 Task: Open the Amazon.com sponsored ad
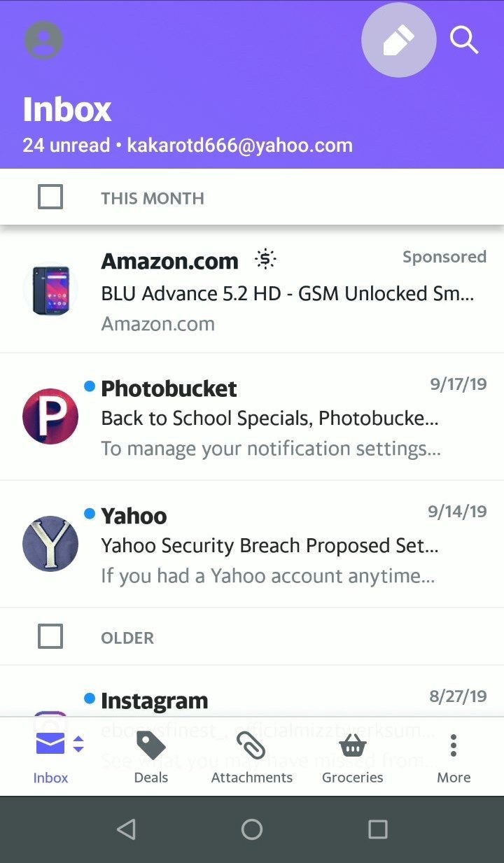(x=287, y=293)
